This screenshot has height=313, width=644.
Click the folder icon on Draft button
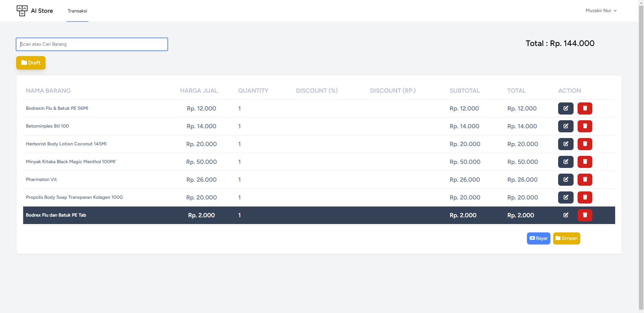[x=24, y=62]
